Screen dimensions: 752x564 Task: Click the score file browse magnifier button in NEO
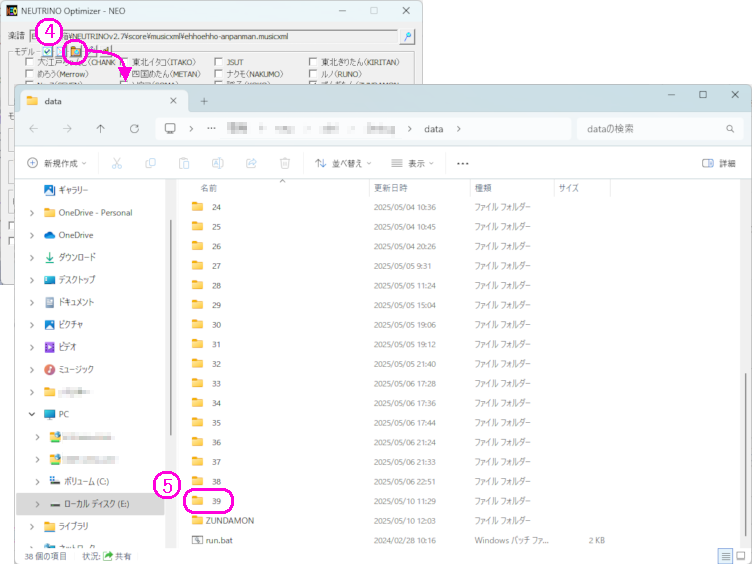(x=407, y=36)
